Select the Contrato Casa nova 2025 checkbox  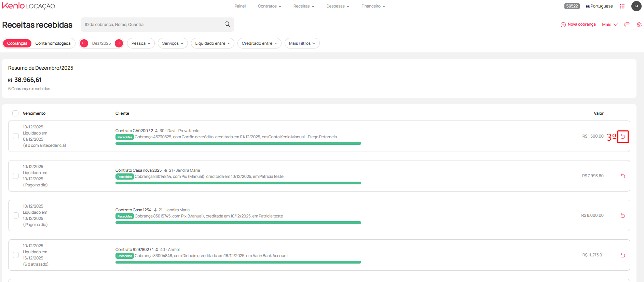click(x=16, y=176)
